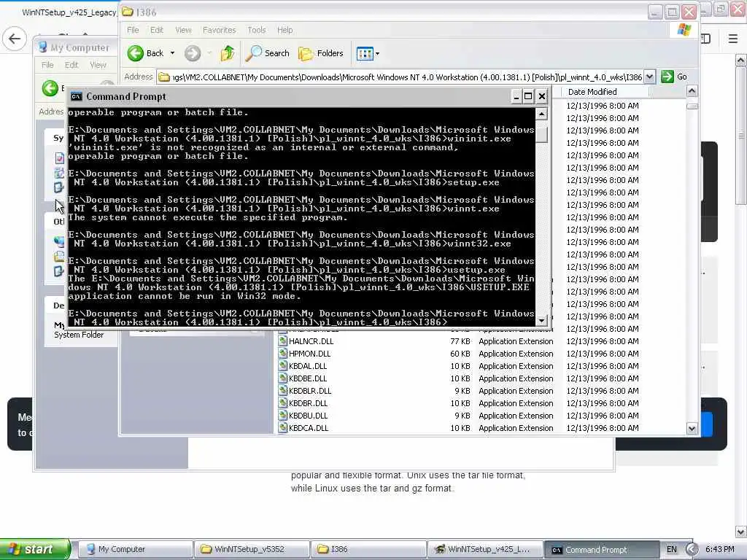Image resolution: width=747 pixels, height=560 pixels.
Task: Open the browser hamburger menu
Action: [x=733, y=39]
